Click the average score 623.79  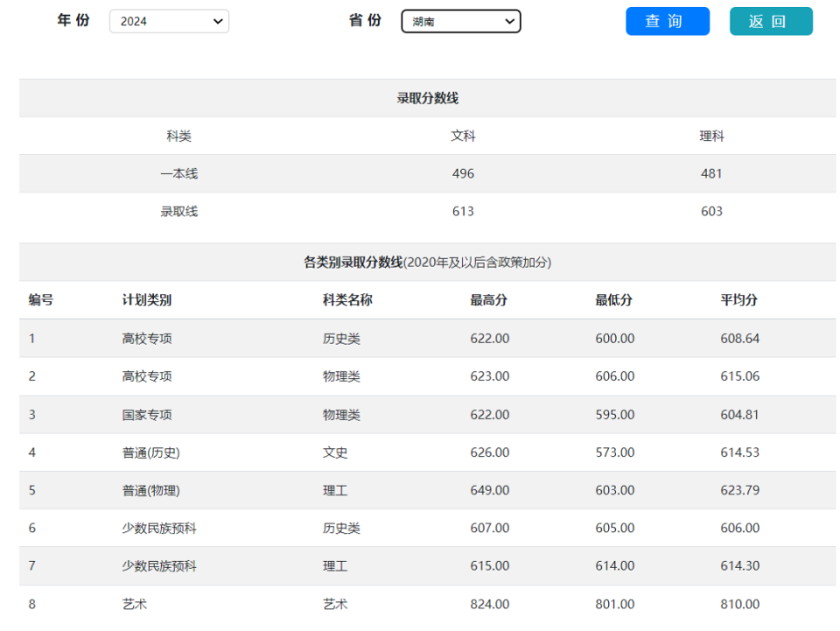click(x=740, y=491)
